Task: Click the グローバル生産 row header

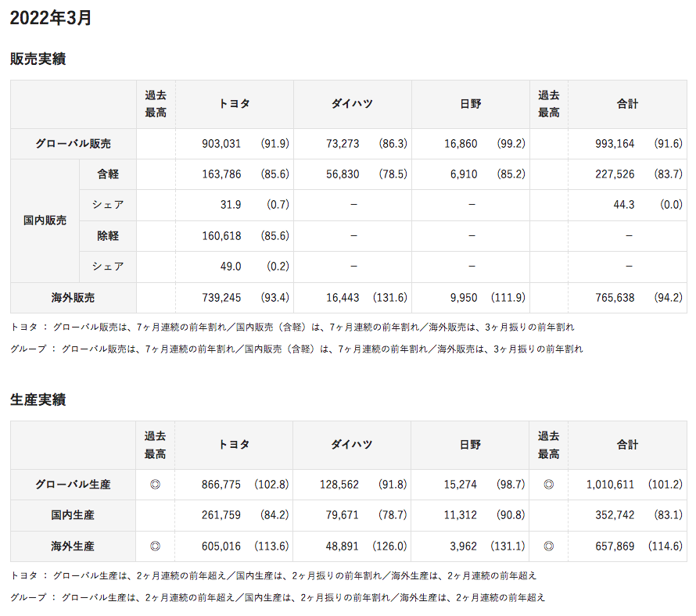Action: coord(74,485)
